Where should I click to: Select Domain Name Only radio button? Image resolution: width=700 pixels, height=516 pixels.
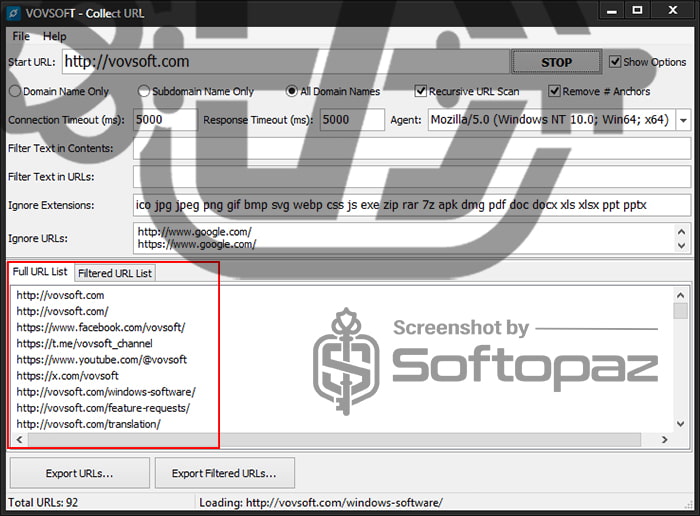coord(59,92)
